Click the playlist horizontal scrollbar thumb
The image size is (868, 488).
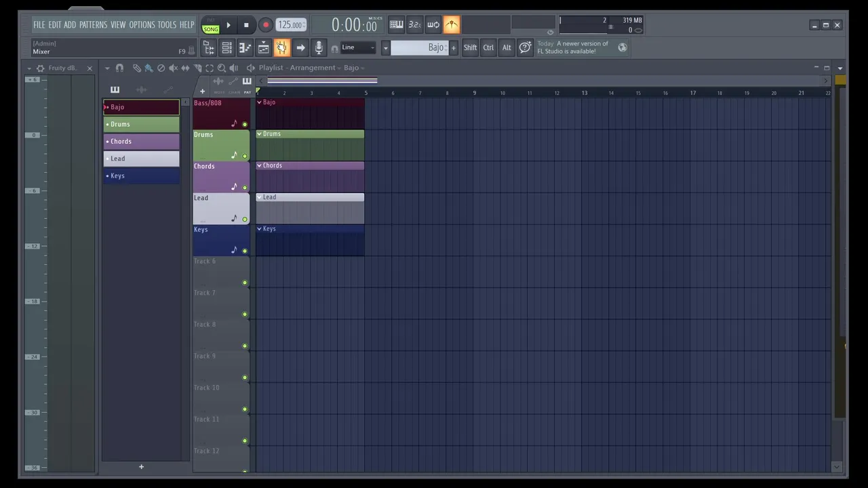pyautogui.click(x=322, y=81)
